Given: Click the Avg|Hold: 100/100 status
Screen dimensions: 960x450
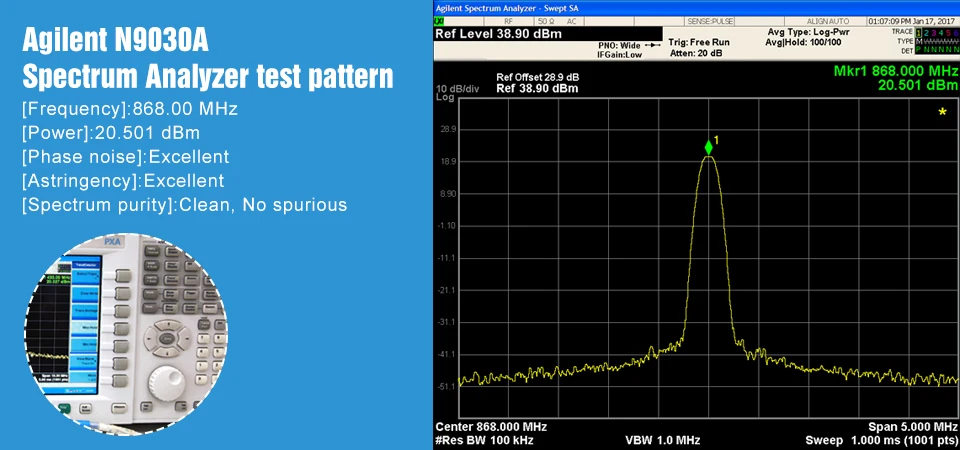Looking at the screenshot, I should pos(803,42).
